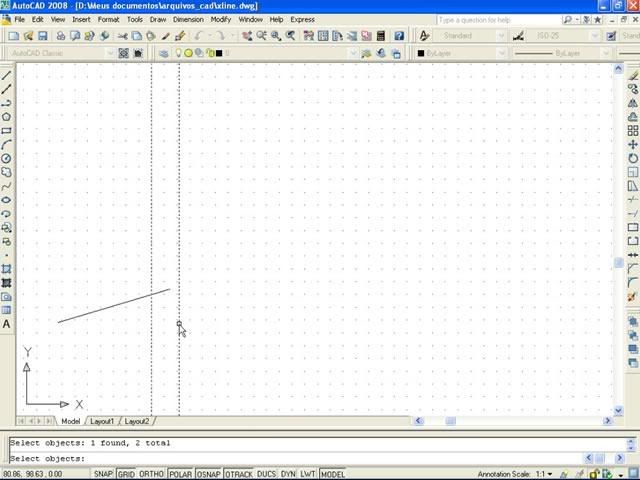
Task: Click the horizontal scrollbar right arrow
Action: pyautogui.click(x=607, y=421)
